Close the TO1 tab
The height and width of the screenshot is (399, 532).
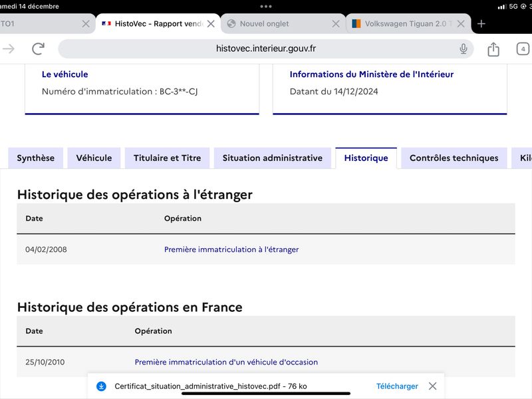click(86, 24)
